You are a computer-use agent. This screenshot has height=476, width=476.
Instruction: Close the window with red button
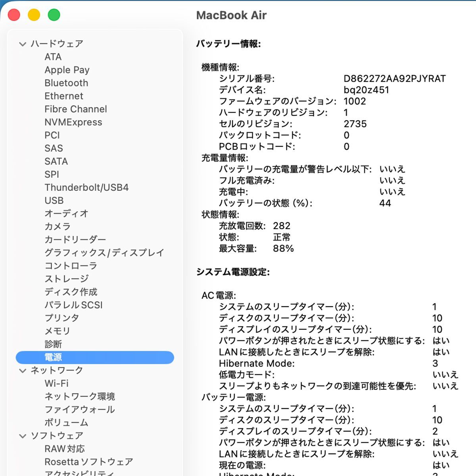14,15
